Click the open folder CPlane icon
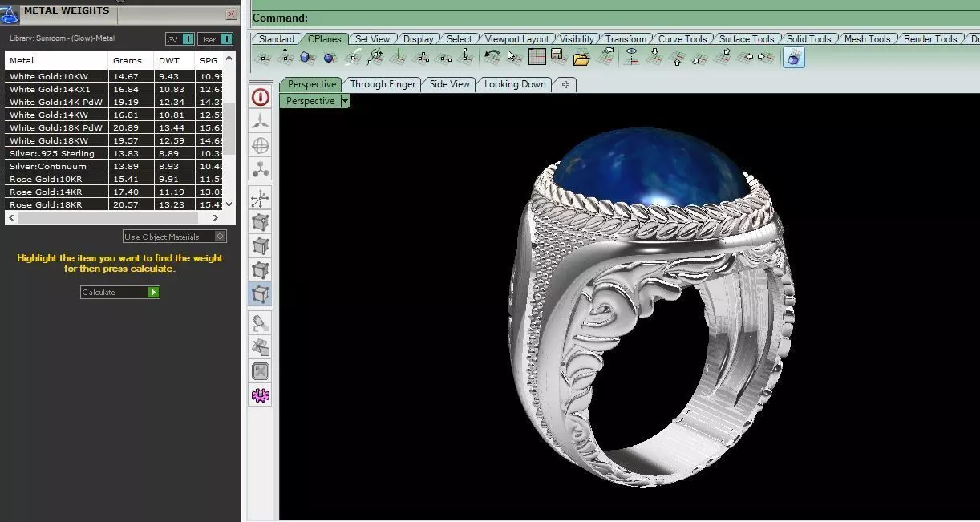This screenshot has width=980, height=522. click(581, 58)
